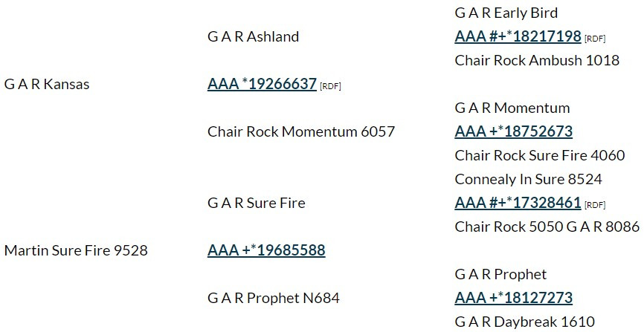Click Chair Rock Momentum 6057 name

pos(301,131)
